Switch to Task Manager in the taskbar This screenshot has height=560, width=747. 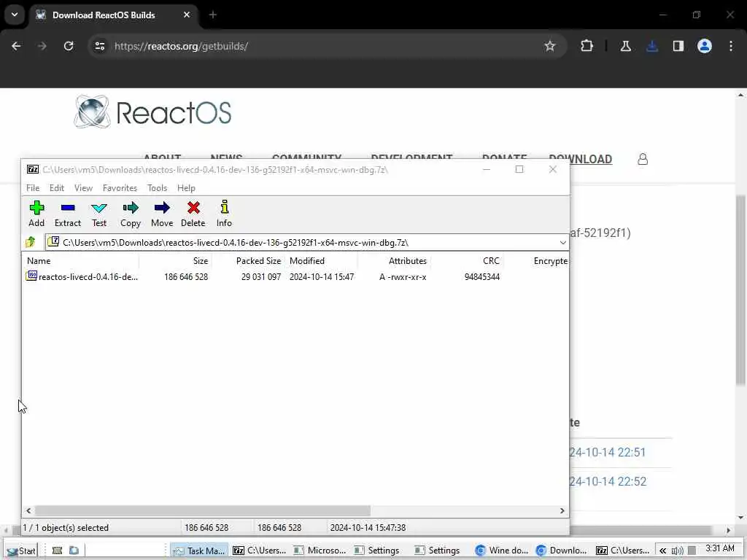point(199,551)
